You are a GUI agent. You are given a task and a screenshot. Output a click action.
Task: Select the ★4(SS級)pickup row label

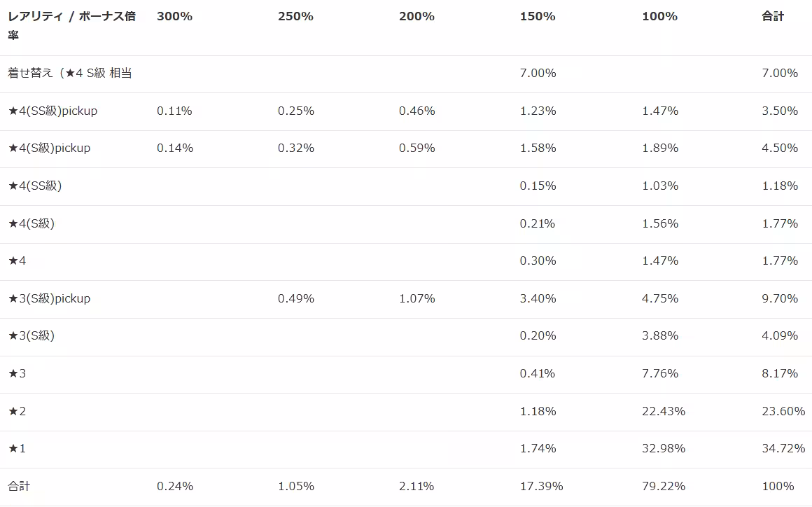click(x=52, y=111)
